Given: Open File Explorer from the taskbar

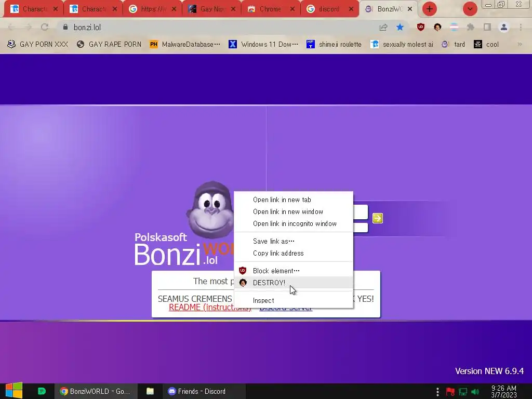Looking at the screenshot, I should (x=150, y=391).
